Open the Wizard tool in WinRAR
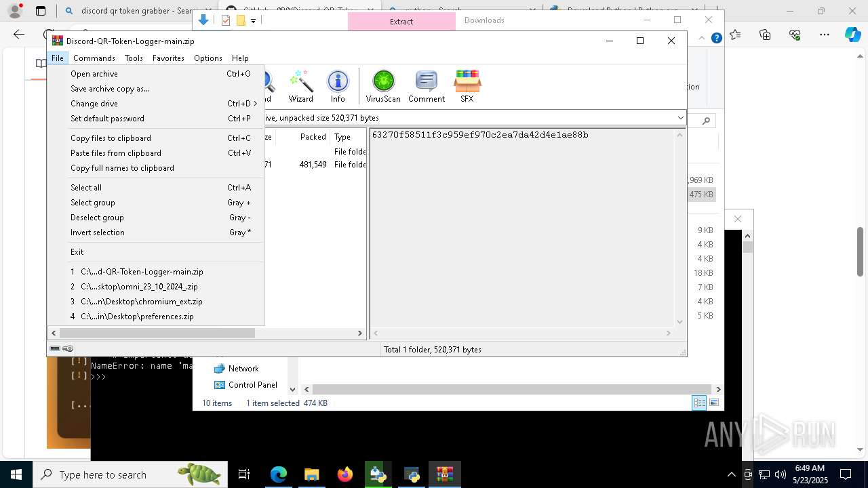 [300, 86]
